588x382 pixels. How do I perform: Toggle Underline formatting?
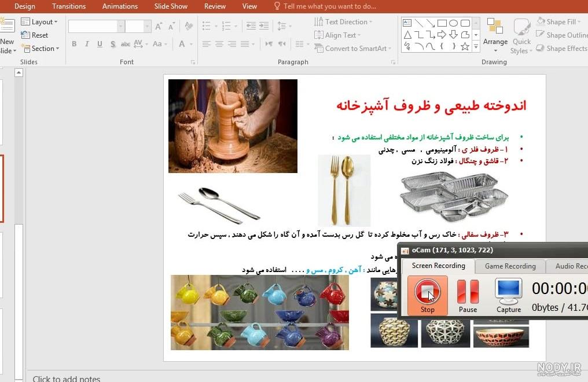tap(100, 44)
